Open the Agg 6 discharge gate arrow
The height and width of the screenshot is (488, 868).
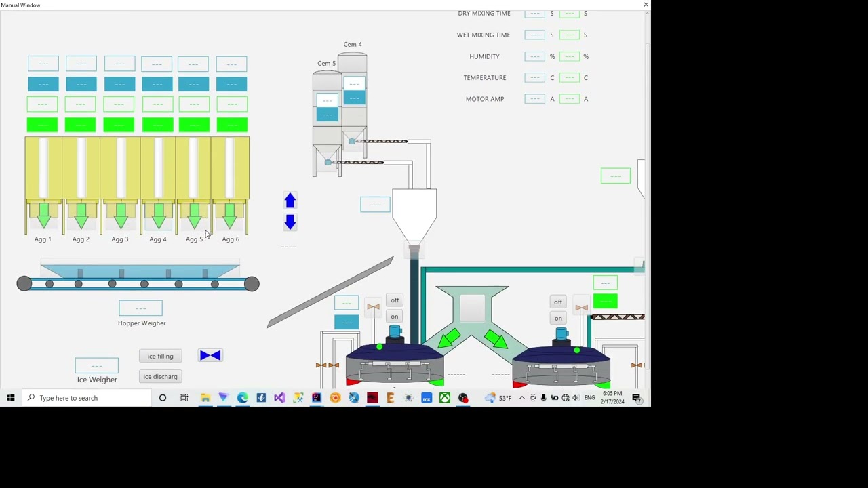[230, 216]
